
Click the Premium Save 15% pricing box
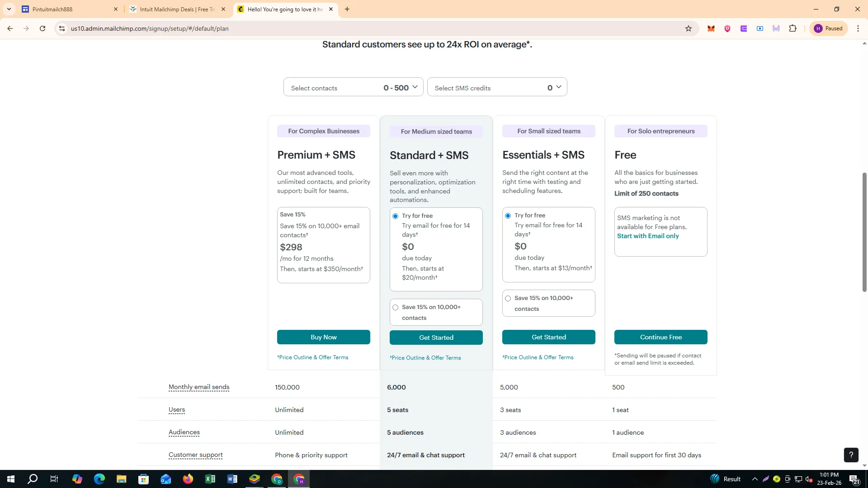point(324,245)
